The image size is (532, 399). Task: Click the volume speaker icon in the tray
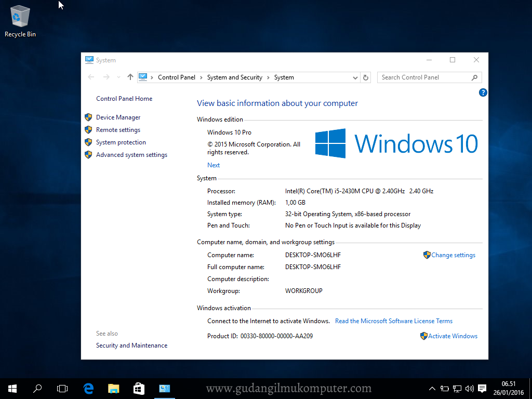469,388
